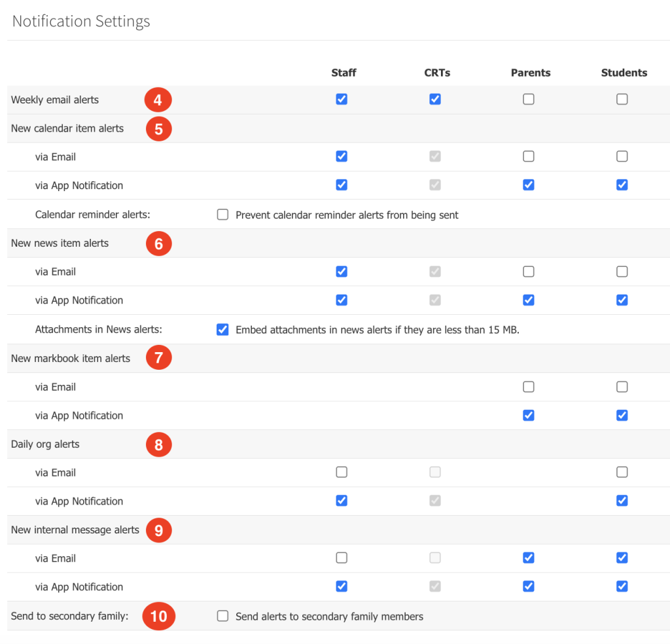Uncheck Weekly email alerts for CRTs
The width and height of the screenshot is (670, 644).
tap(435, 99)
